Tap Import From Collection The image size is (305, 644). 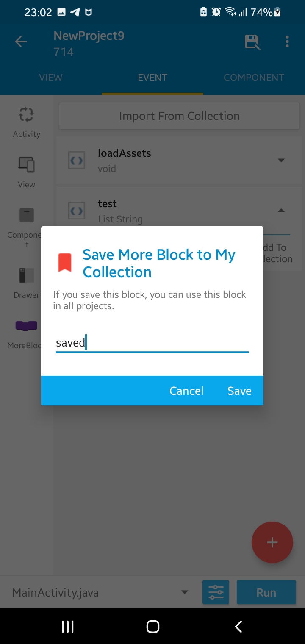(179, 115)
